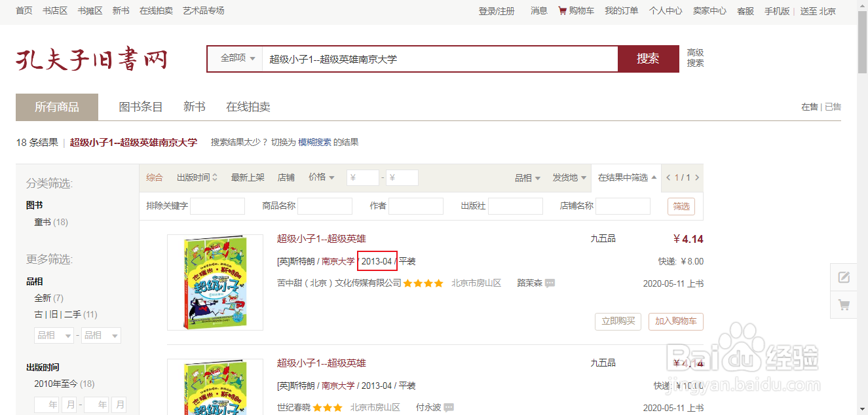Open first 超级小子1--超级英雄 title link
This screenshot has height=415, width=868.
pyautogui.click(x=322, y=239)
